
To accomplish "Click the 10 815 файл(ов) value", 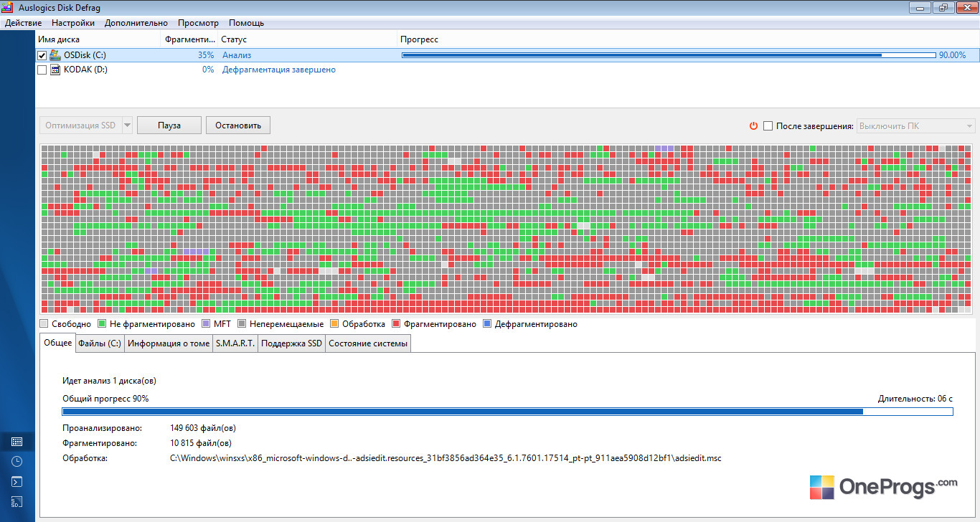I will pyautogui.click(x=200, y=443).
